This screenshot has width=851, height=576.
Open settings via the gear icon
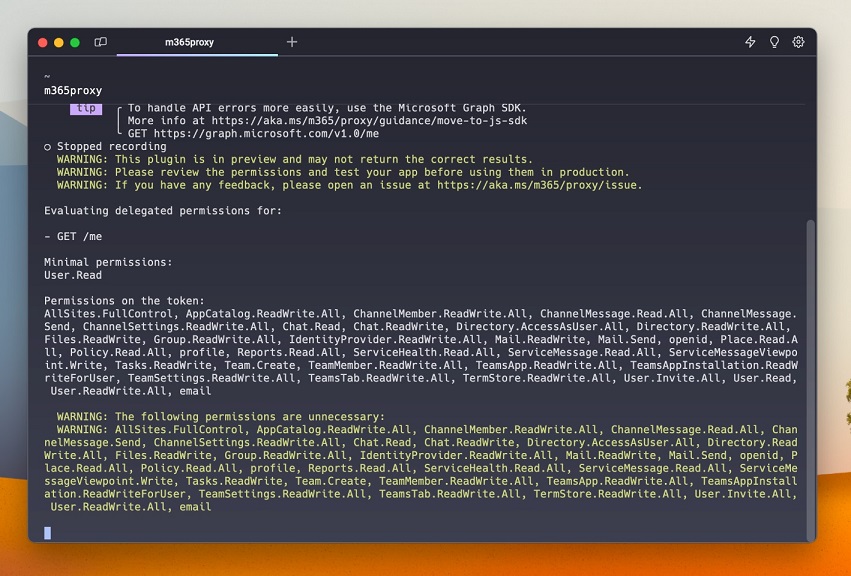coord(798,42)
